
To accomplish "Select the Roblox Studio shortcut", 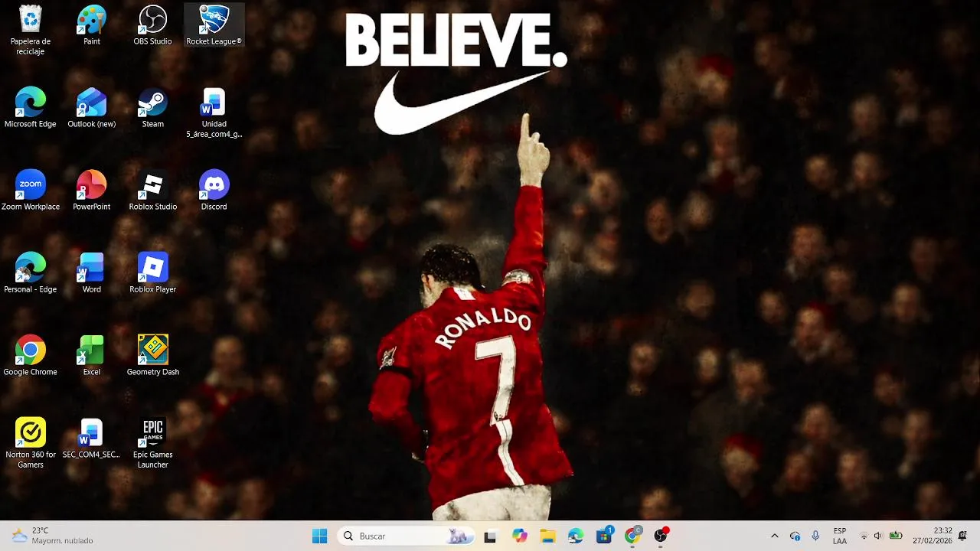I will tap(152, 191).
